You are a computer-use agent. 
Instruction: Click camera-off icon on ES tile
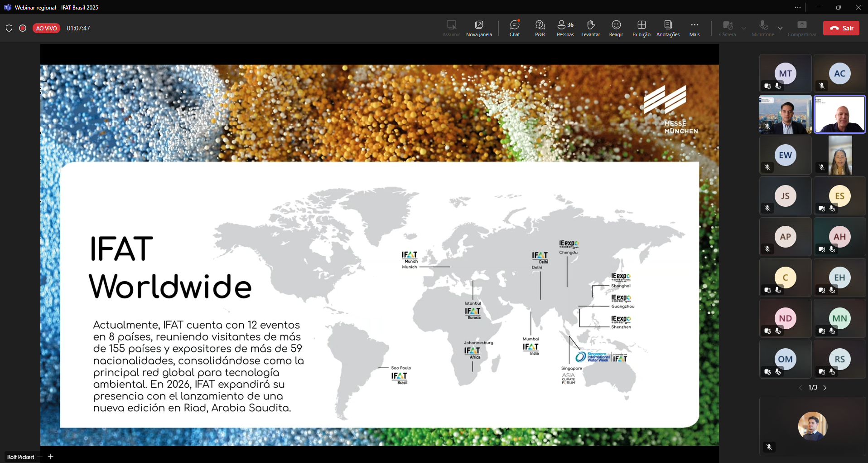(x=822, y=208)
